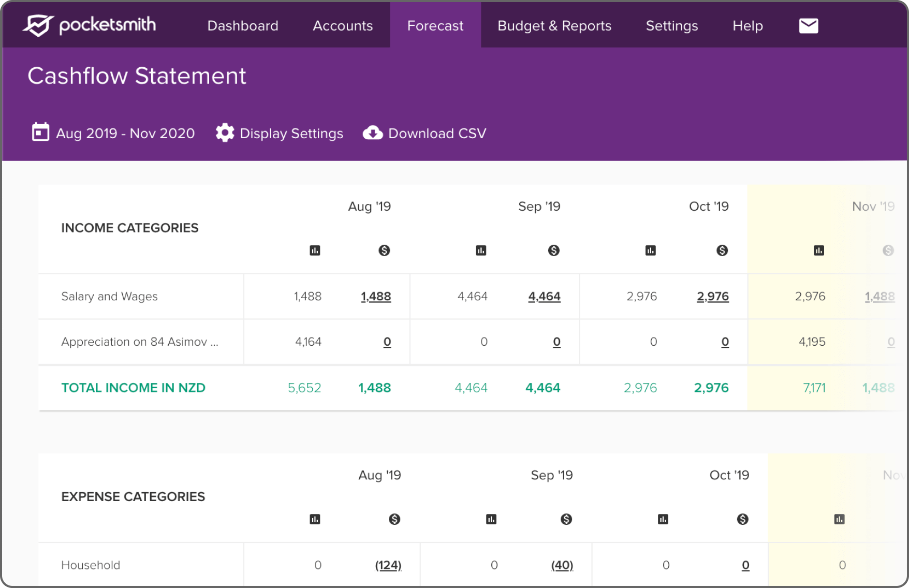The image size is (909, 588).
Task: Open the Accounts menu
Action: pyautogui.click(x=343, y=26)
